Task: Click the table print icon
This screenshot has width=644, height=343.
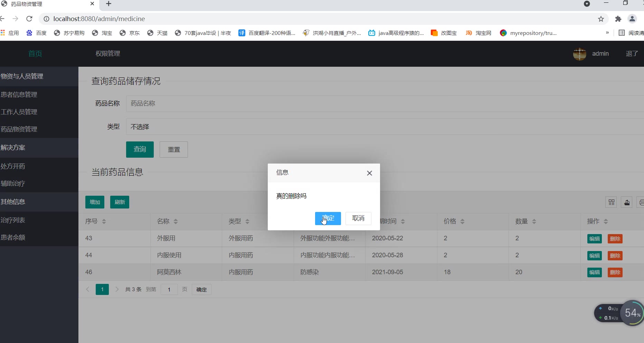Action: click(641, 202)
